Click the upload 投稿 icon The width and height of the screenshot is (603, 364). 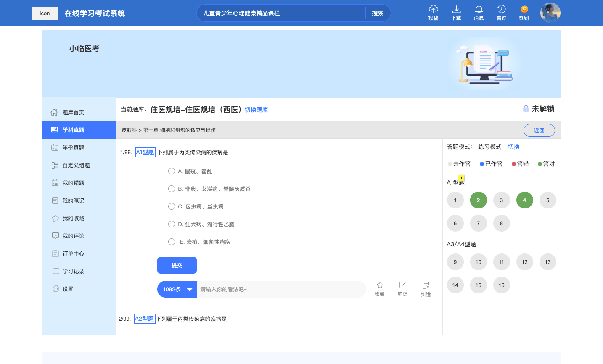pyautogui.click(x=433, y=10)
